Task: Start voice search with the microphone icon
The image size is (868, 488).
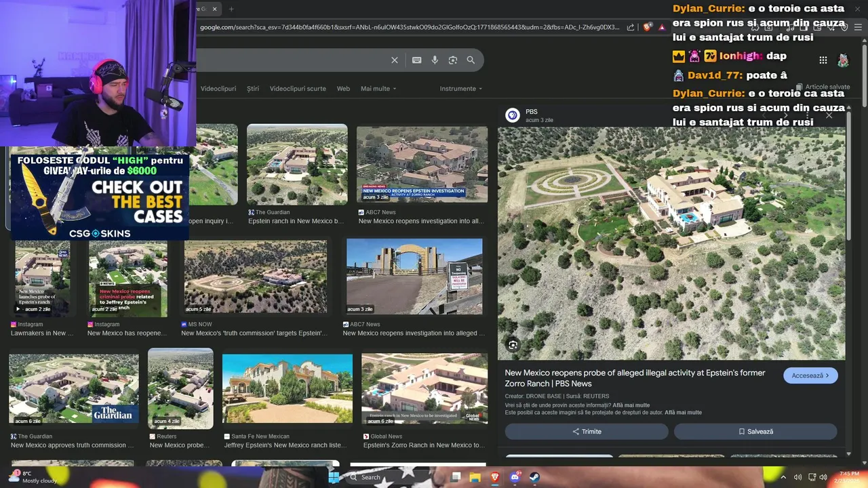Action: (x=435, y=60)
